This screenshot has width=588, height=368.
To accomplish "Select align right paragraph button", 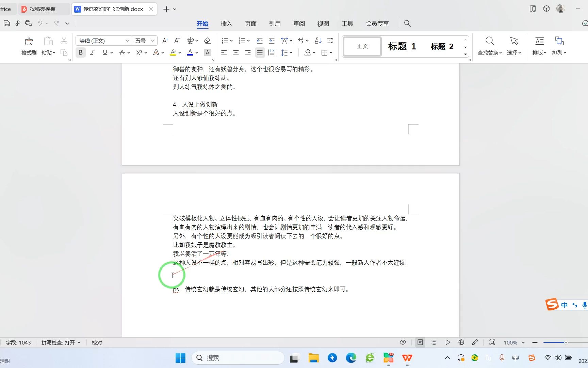I will [x=248, y=52].
